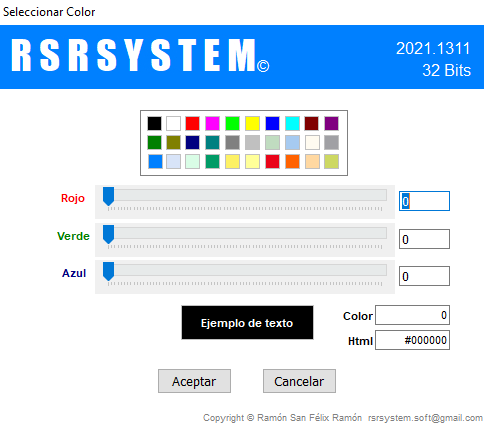
Task: Select the bright red swatch in top row
Action: 192,123
